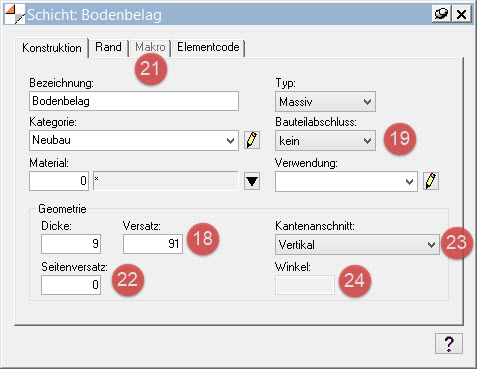Click the Bezeichnung text field
The width and height of the screenshot is (477, 369).
(x=134, y=101)
